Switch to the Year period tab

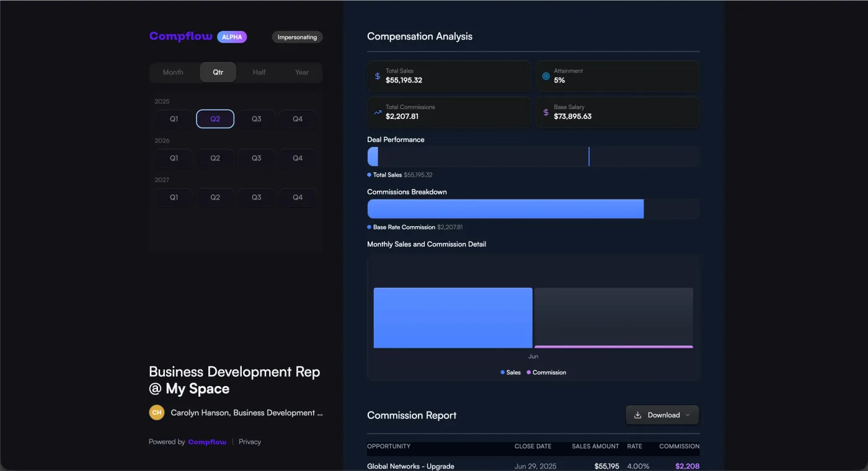(x=302, y=73)
